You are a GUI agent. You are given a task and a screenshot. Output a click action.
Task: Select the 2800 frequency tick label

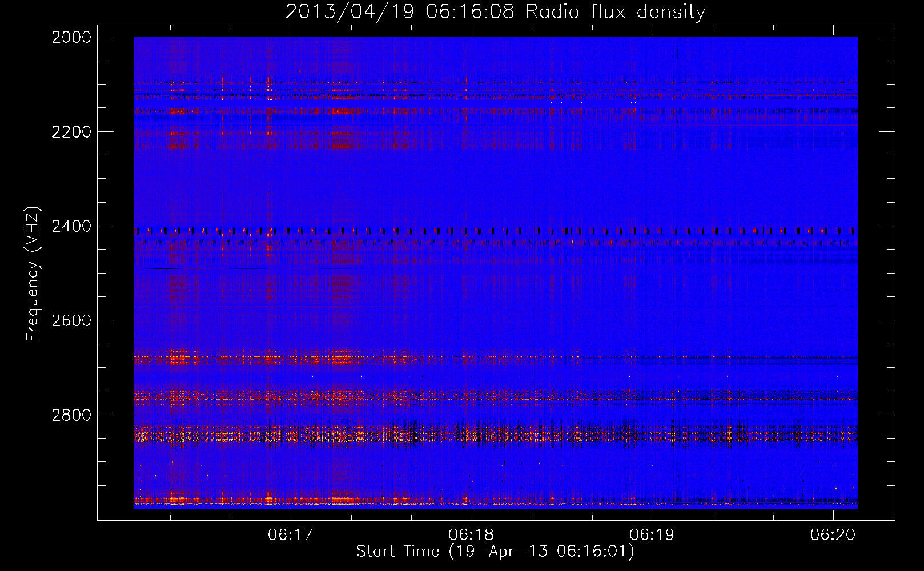(x=71, y=415)
